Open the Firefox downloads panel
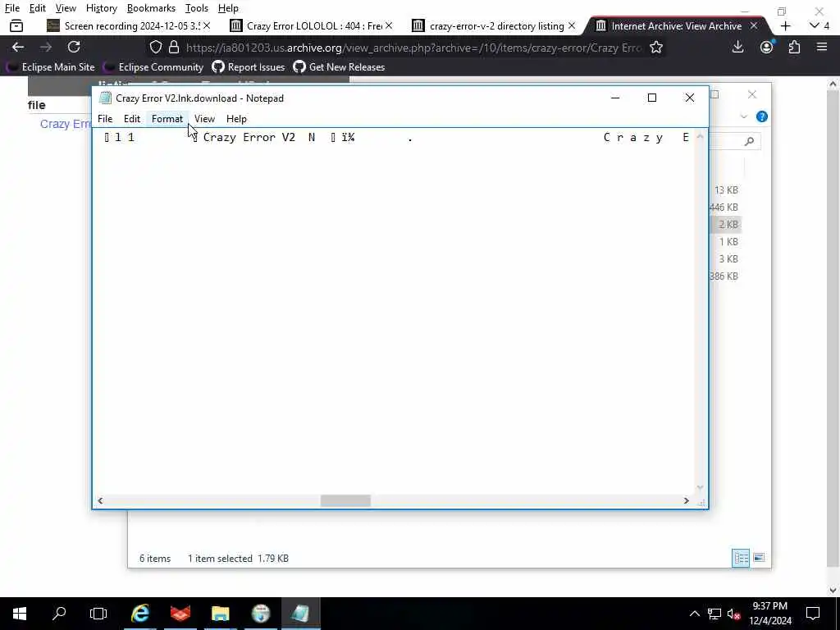Image resolution: width=840 pixels, height=630 pixels. tap(737, 47)
